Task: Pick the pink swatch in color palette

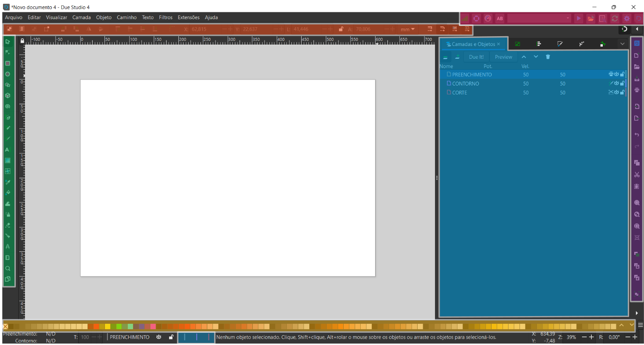Action: pos(153,326)
